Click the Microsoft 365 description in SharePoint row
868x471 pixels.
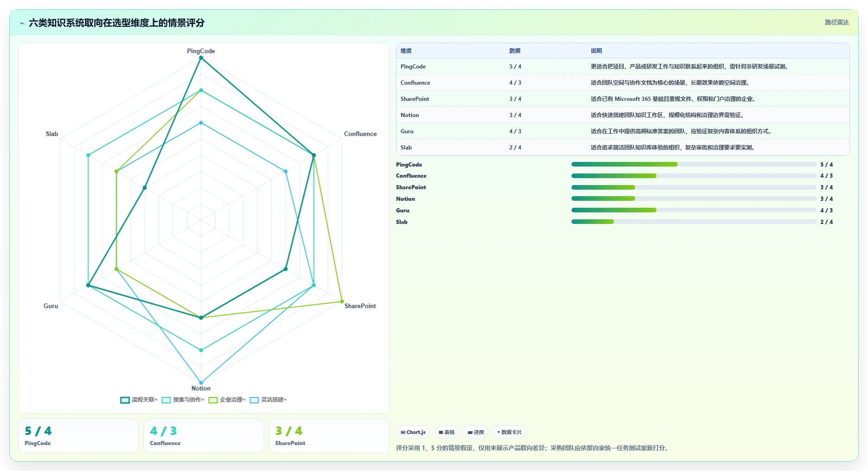(x=673, y=99)
